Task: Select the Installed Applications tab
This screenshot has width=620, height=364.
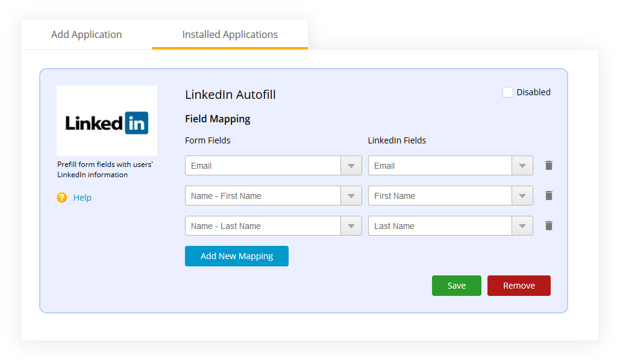Action: pyautogui.click(x=230, y=34)
